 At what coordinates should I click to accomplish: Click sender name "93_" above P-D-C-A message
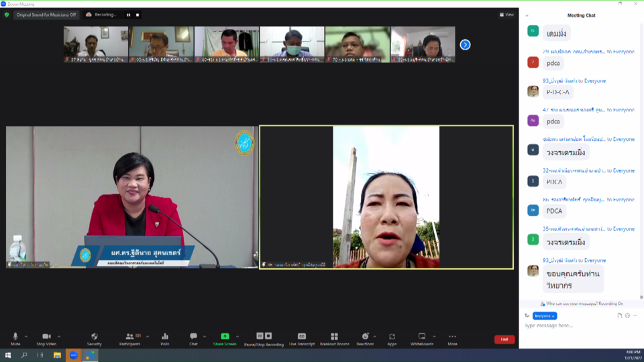559,81
